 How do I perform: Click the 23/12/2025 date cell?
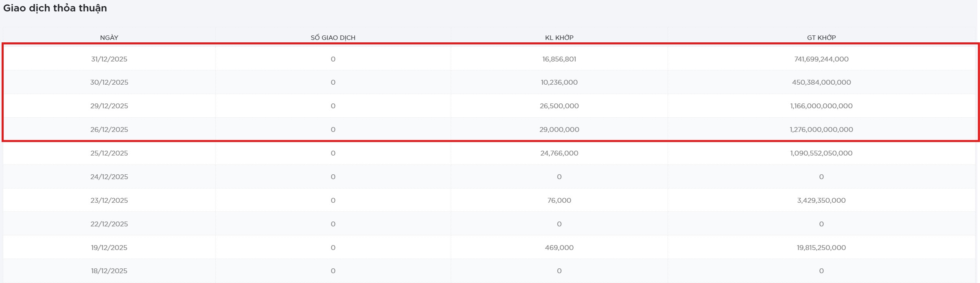109,200
